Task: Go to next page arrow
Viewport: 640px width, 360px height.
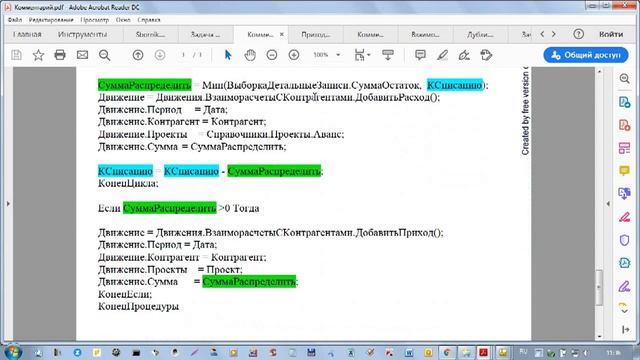Action: (160, 55)
